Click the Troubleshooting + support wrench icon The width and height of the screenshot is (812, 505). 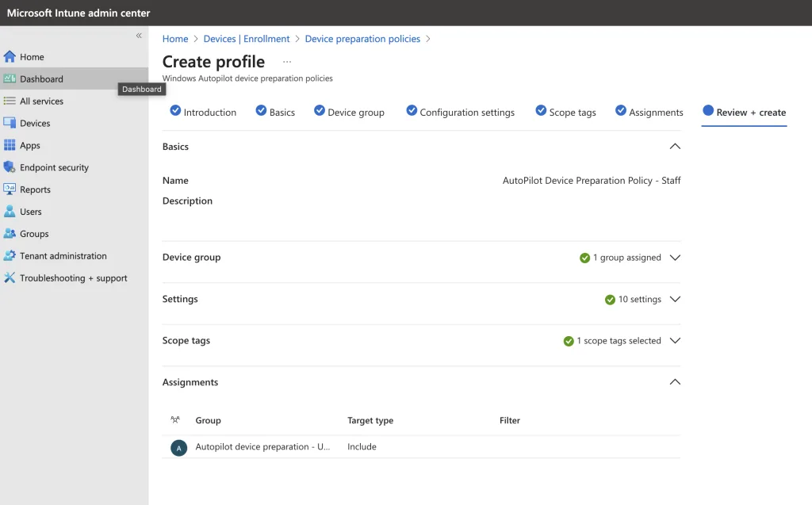coord(10,278)
